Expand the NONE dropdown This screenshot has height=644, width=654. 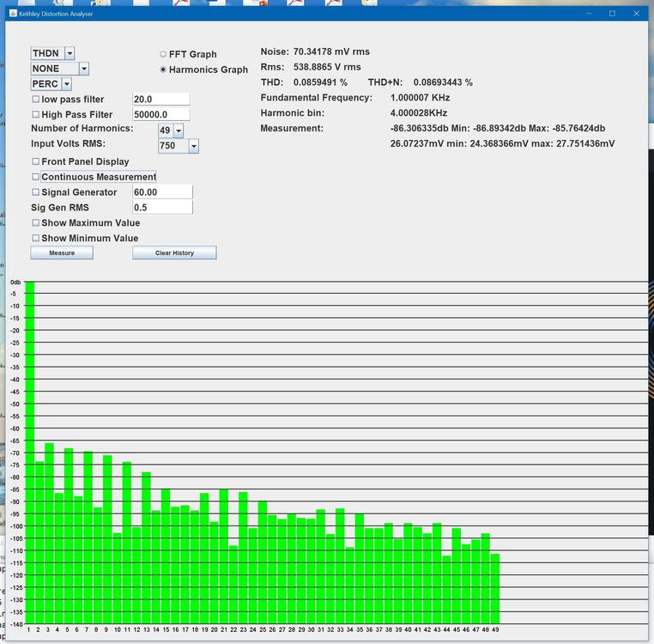click(x=83, y=69)
